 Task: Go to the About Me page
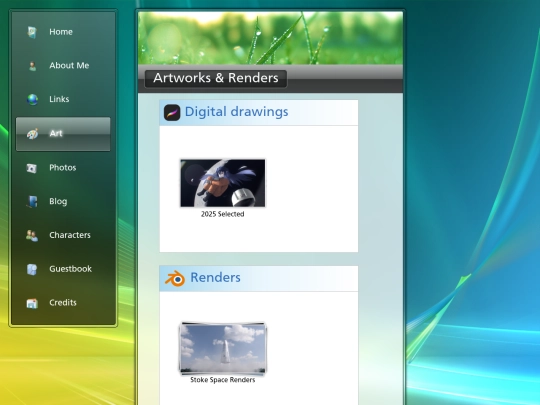click(x=63, y=65)
